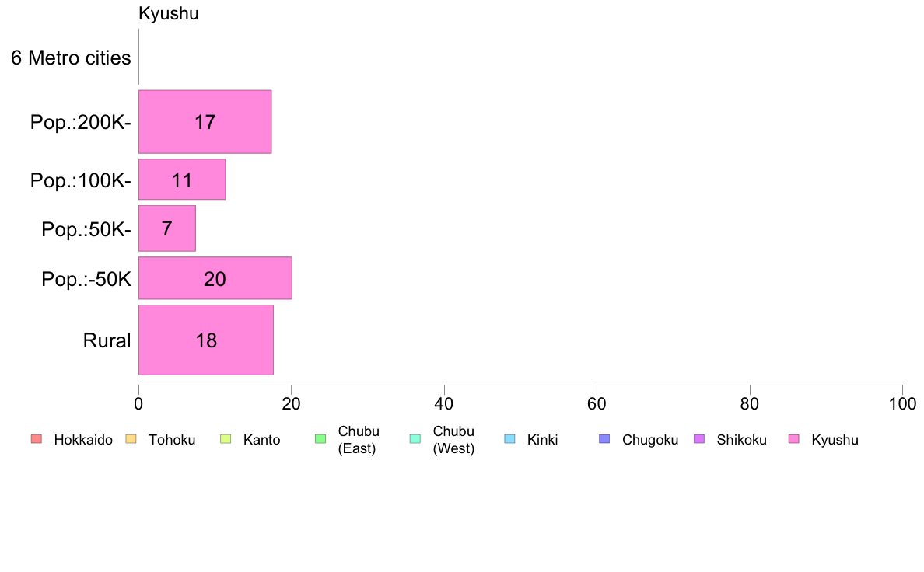Click the Kyushu pink legend swatch
Image resolution: width=924 pixels, height=572 pixels.
794,439
